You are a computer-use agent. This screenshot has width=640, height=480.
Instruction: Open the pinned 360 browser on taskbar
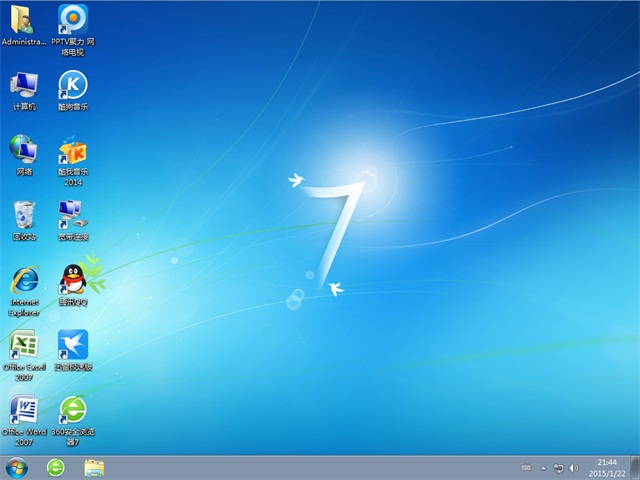click(56, 467)
